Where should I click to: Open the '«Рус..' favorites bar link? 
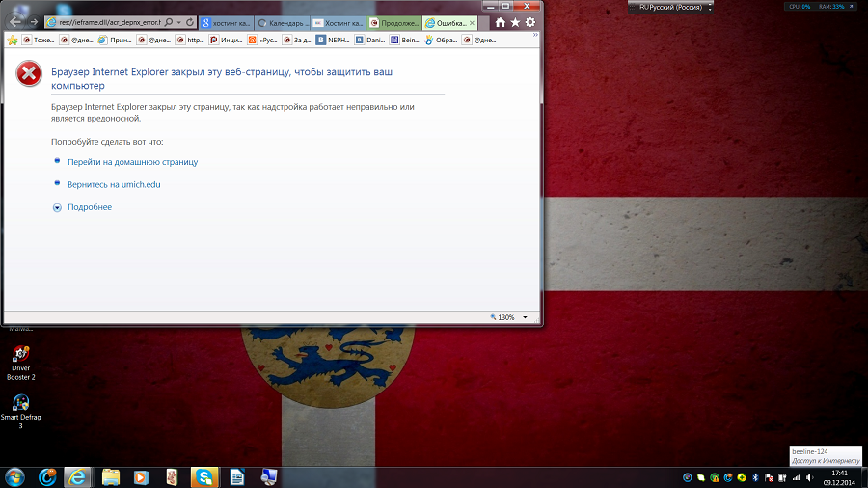point(262,40)
